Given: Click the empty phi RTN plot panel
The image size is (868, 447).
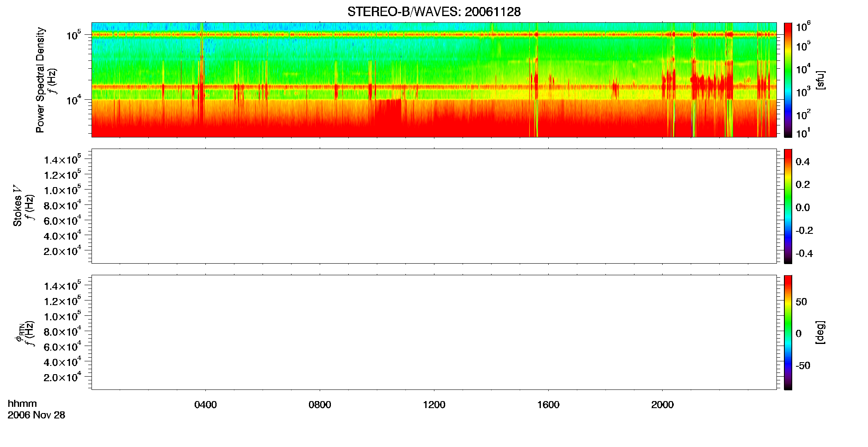Looking at the screenshot, I should 434,332.
